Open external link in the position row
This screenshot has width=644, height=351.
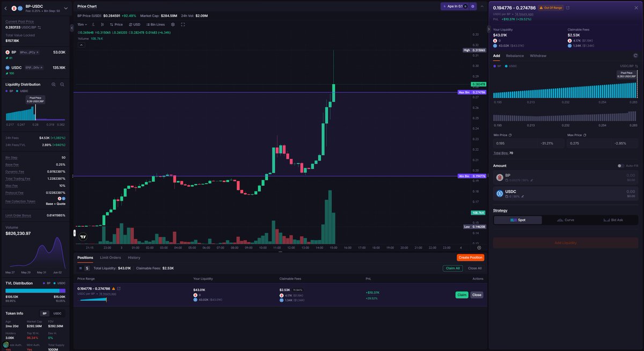pos(119,289)
